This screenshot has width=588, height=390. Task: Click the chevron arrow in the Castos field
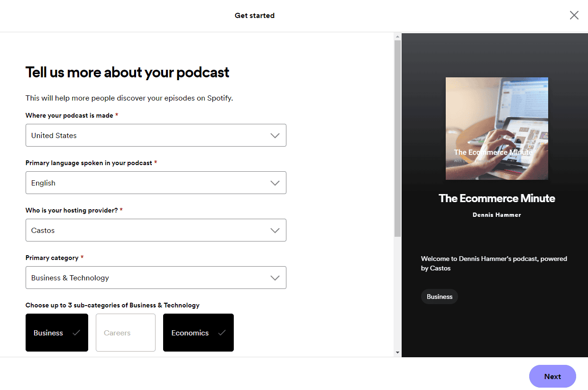pyautogui.click(x=275, y=231)
